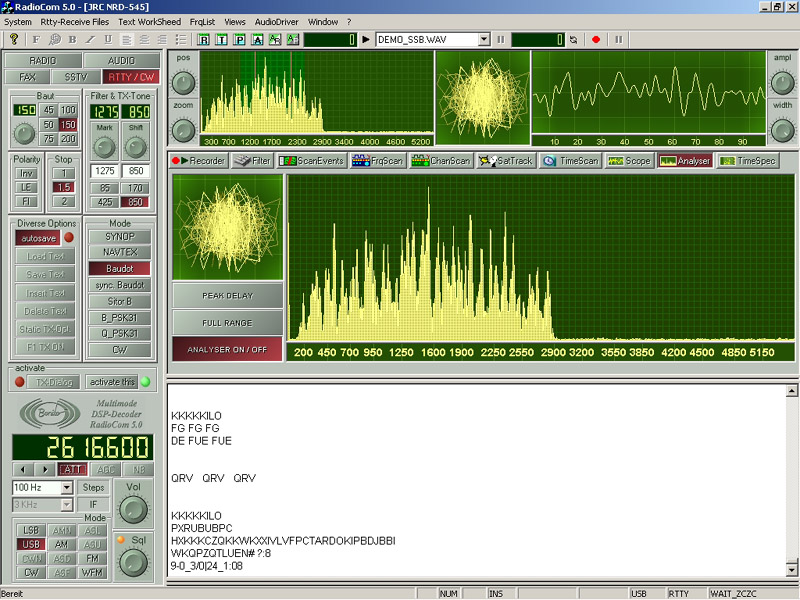Click the Mark tone input field 1275

click(105, 171)
